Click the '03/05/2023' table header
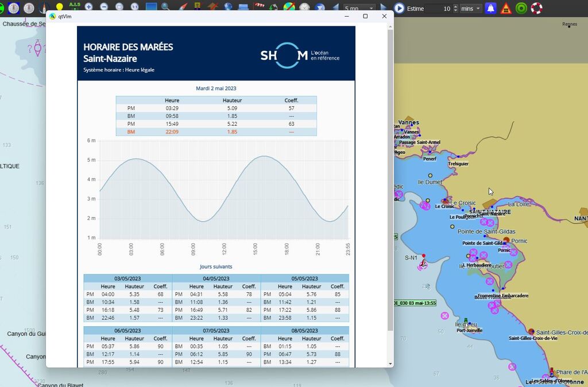588x387 pixels. pyautogui.click(x=127, y=278)
